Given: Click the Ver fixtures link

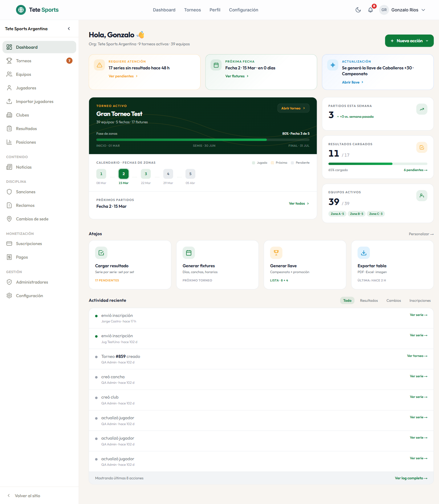Looking at the screenshot, I should coord(237,76).
